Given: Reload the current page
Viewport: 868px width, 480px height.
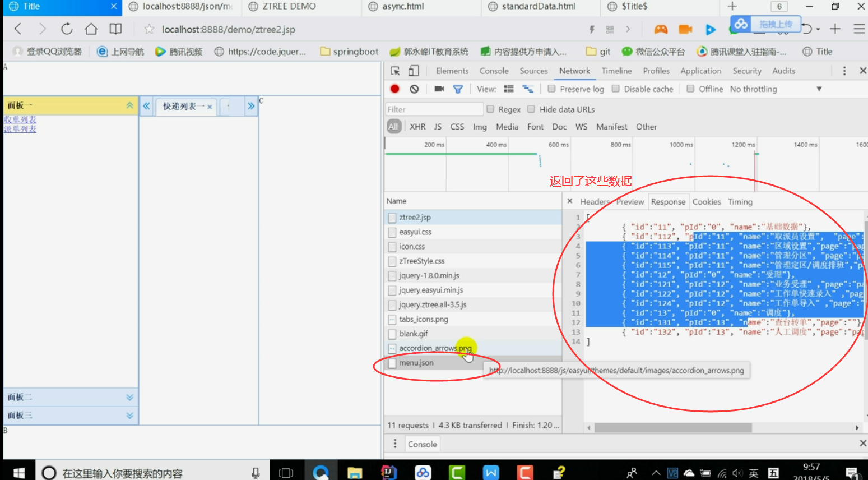Looking at the screenshot, I should [67, 29].
